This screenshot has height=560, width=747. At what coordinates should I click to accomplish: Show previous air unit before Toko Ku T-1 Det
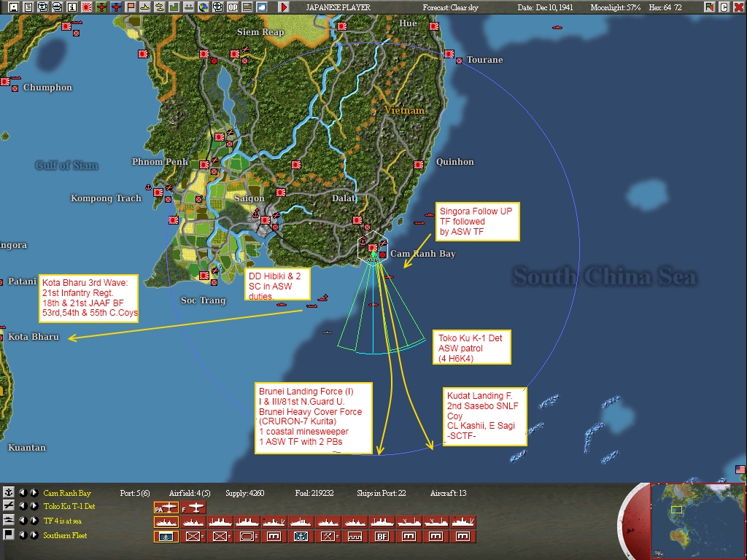point(23,506)
